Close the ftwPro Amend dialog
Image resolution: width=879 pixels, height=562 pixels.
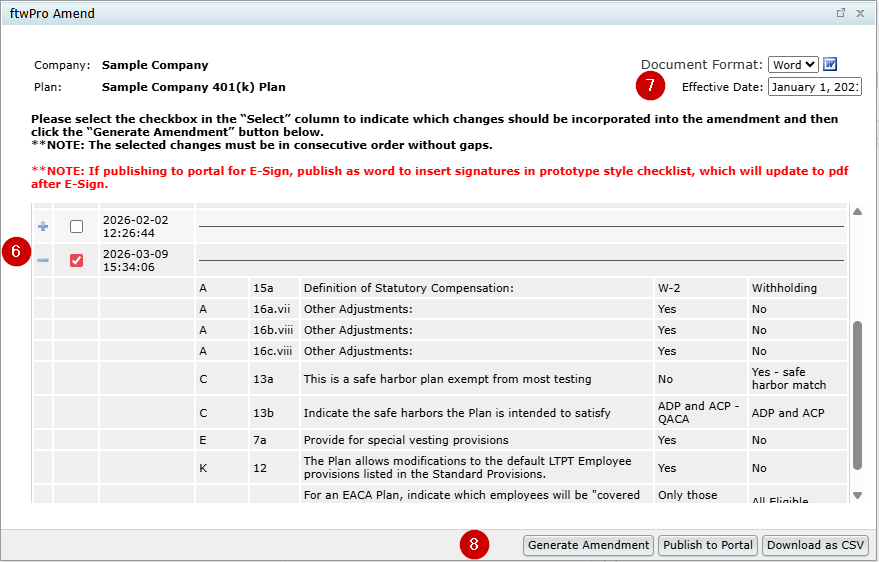click(860, 13)
